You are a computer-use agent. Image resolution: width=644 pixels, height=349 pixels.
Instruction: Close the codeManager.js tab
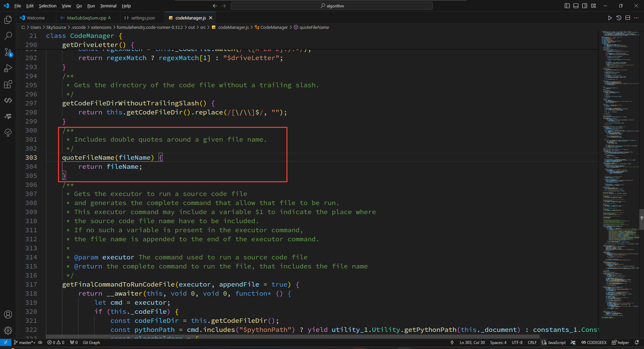211,18
